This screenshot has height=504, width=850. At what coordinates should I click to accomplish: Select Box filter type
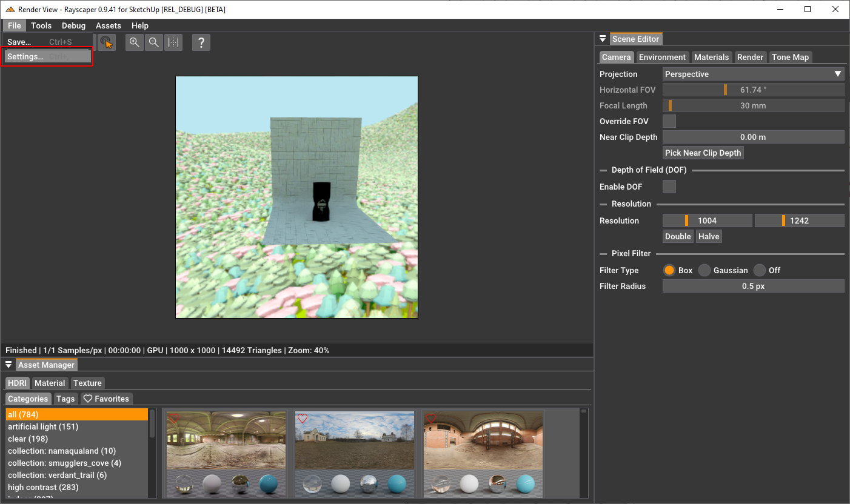click(669, 270)
